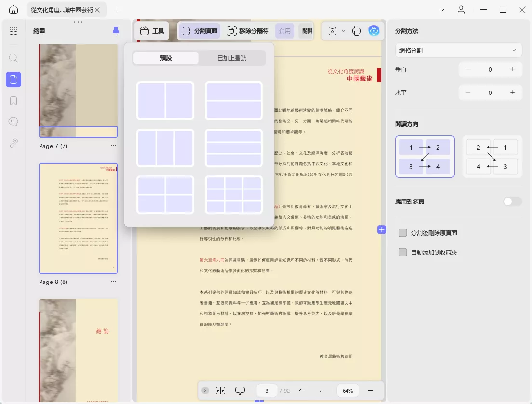Toggle the 應用到多頁 switch
532x404 pixels.
512,202
